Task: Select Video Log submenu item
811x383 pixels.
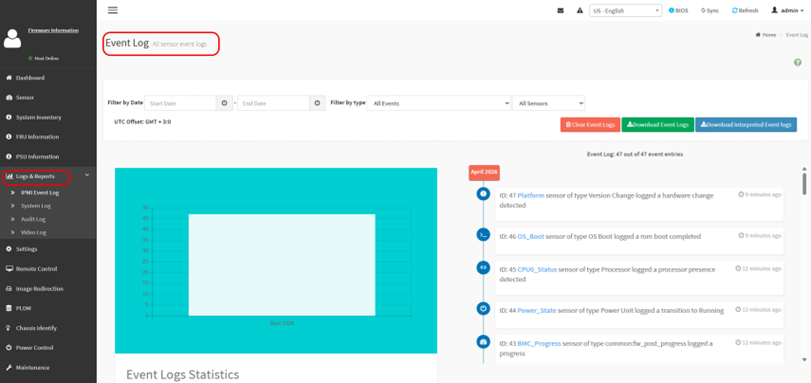Action: coord(34,232)
